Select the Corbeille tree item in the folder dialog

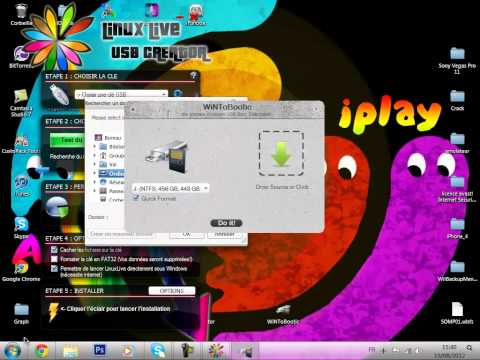coord(112,200)
